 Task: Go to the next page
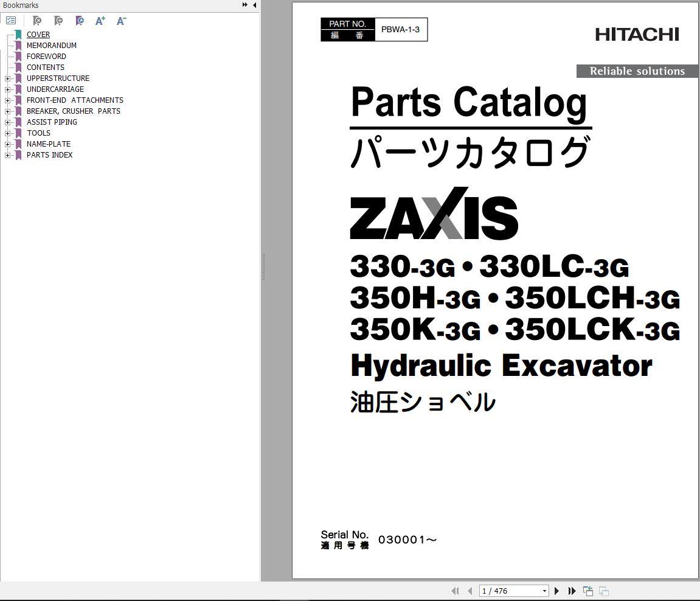(x=556, y=591)
